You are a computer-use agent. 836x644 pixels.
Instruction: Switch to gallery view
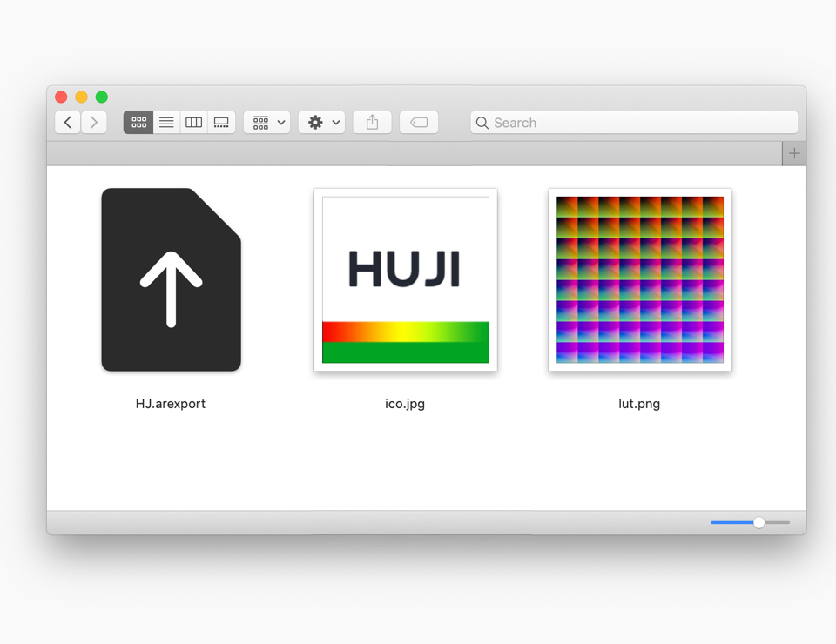pos(221,123)
